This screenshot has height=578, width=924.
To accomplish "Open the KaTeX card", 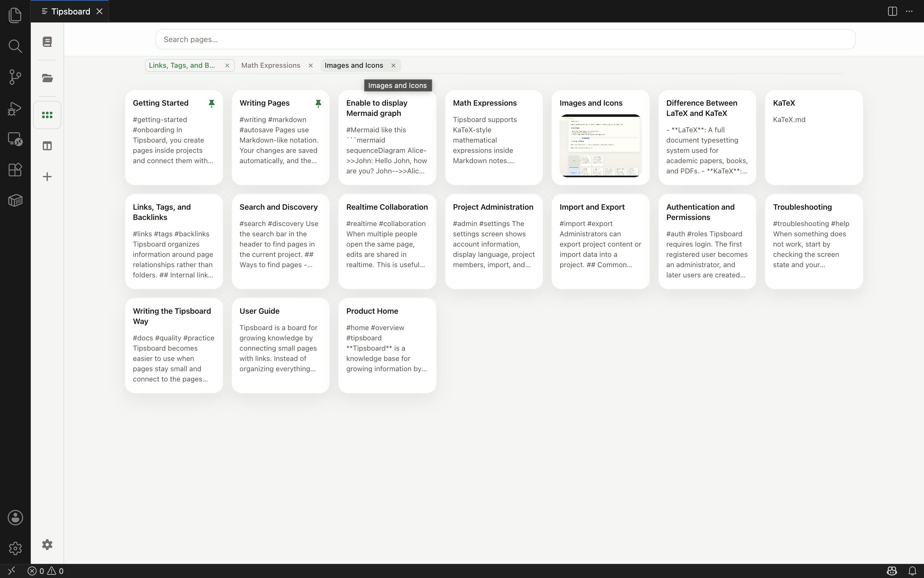I will (814, 138).
